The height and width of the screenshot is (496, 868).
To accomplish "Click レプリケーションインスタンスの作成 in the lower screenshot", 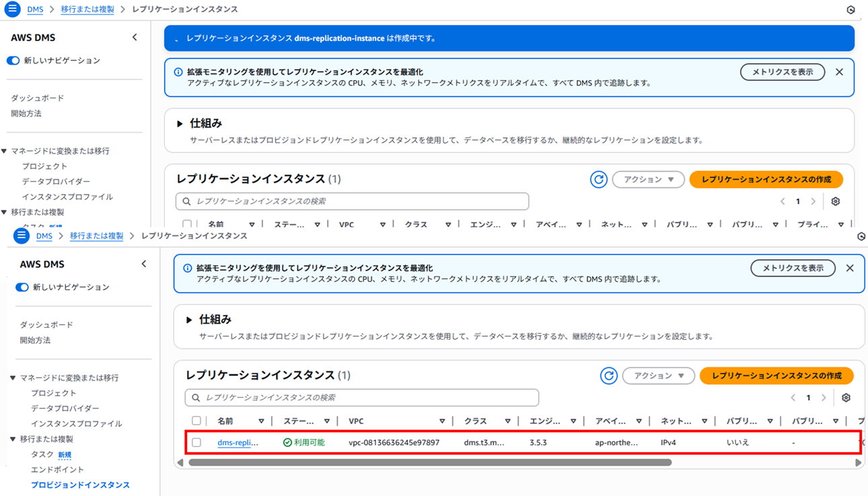I will (776, 376).
